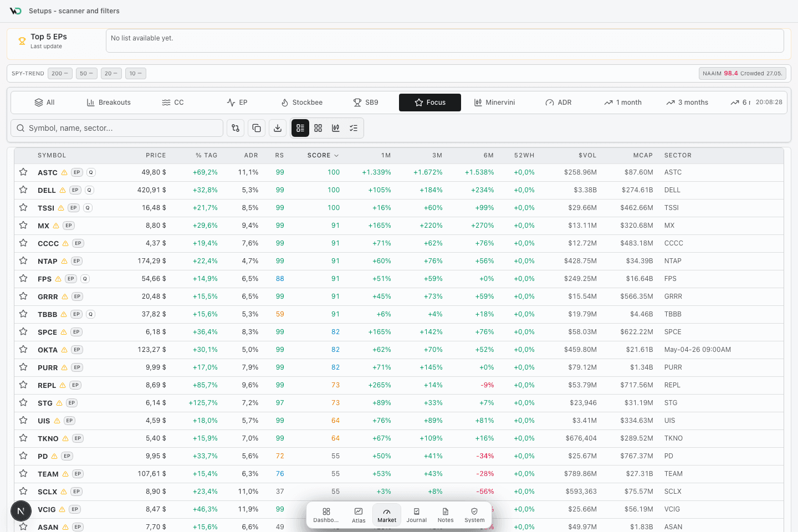Click the SYMBOL column header

tap(52, 156)
